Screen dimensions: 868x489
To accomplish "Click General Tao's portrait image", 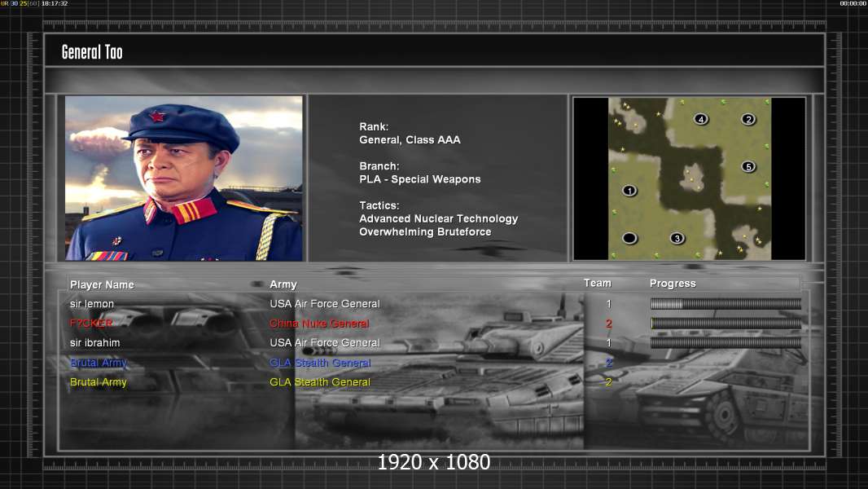I will (184, 178).
